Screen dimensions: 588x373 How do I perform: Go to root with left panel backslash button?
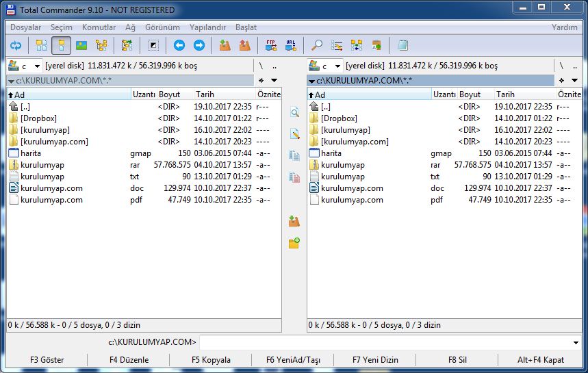click(x=261, y=66)
